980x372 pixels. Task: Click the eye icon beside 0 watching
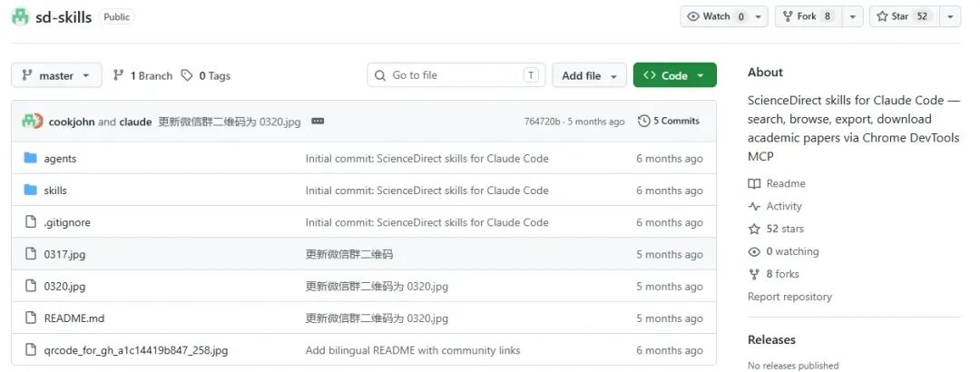coord(754,251)
